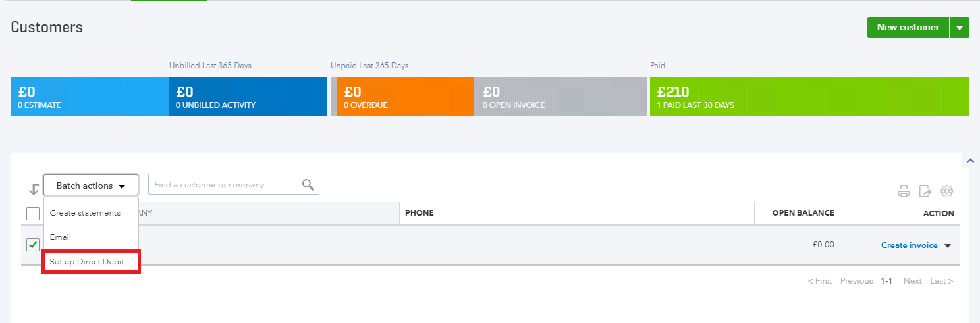Click the Find a customer search field
This screenshot has width=980, height=323.
224,185
